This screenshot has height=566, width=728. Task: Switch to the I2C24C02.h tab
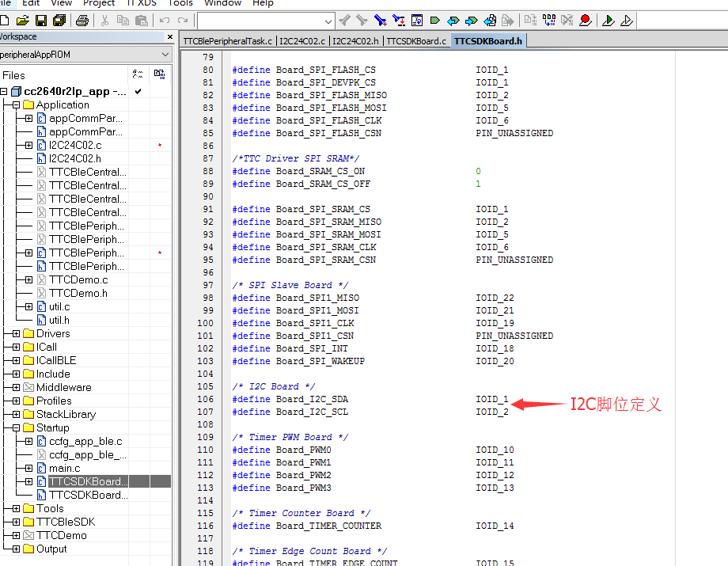355,41
